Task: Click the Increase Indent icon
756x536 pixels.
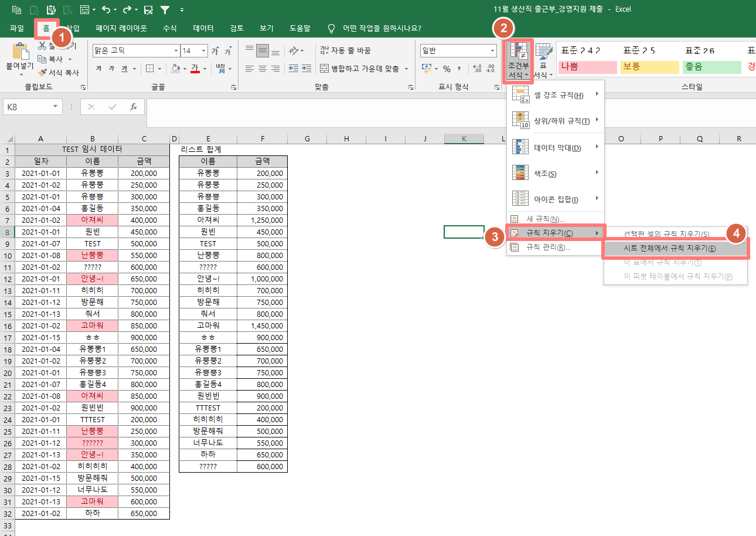Action: click(x=305, y=69)
